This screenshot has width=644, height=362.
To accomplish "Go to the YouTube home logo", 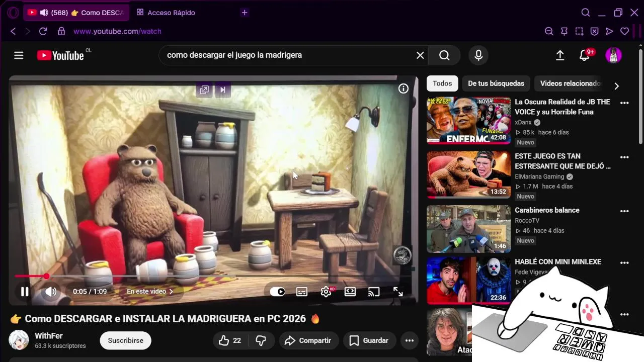I will point(60,55).
